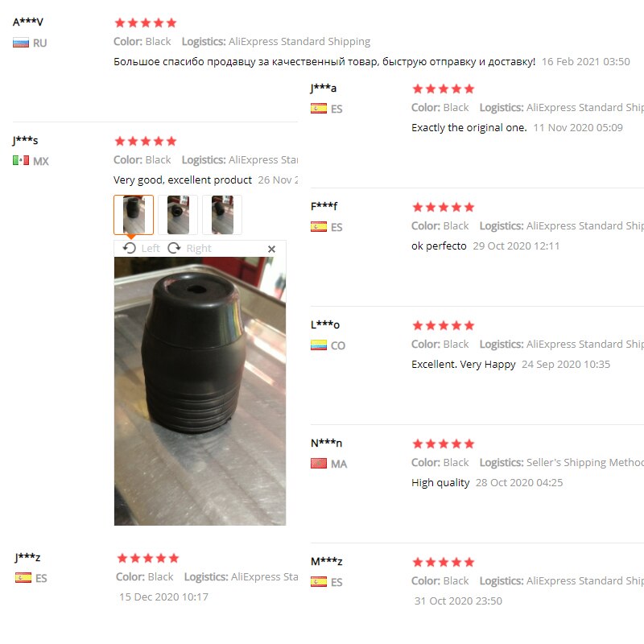Click the Spain flag for reviewer J***a
Image resolution: width=644 pixels, height=644 pixels.
319,109
